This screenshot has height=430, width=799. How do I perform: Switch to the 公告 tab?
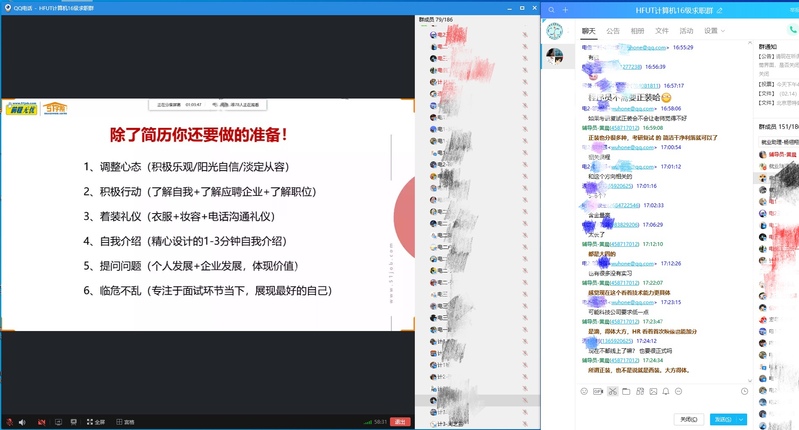tap(612, 31)
